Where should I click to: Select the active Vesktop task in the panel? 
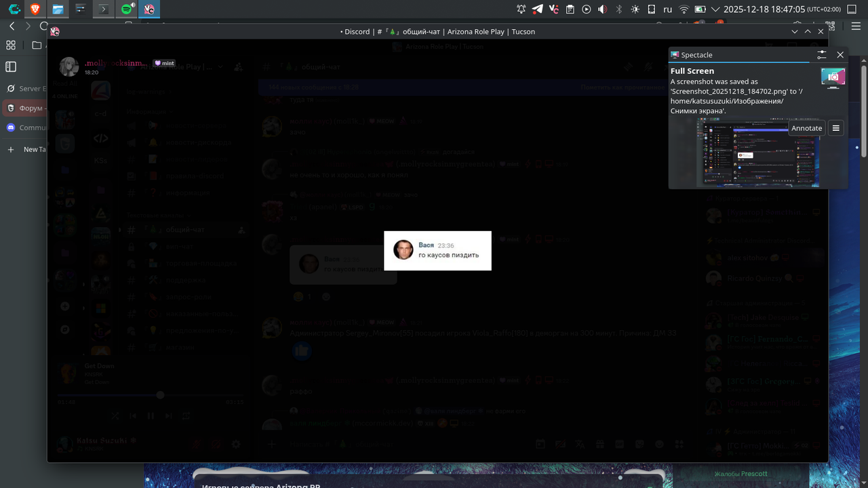point(149,9)
